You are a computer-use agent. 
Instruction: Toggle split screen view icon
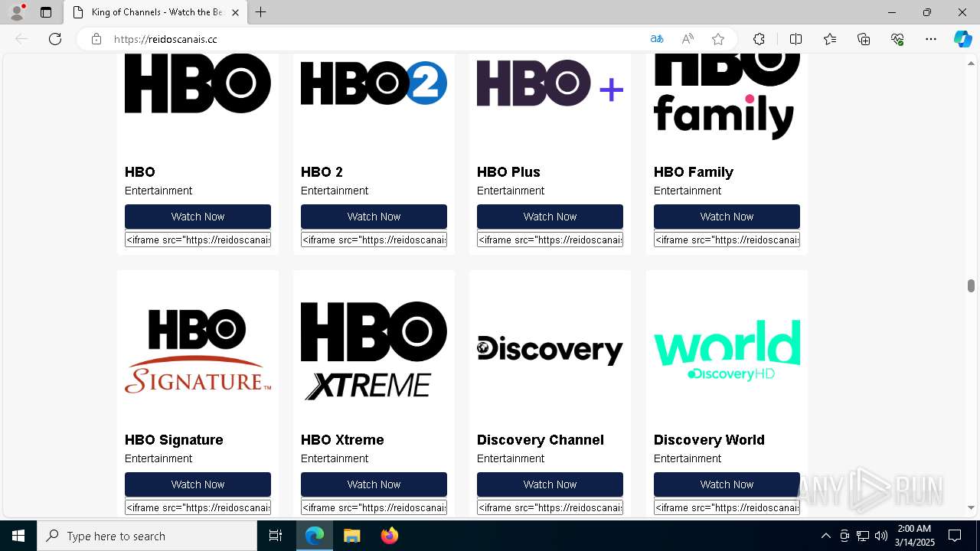[x=795, y=39]
